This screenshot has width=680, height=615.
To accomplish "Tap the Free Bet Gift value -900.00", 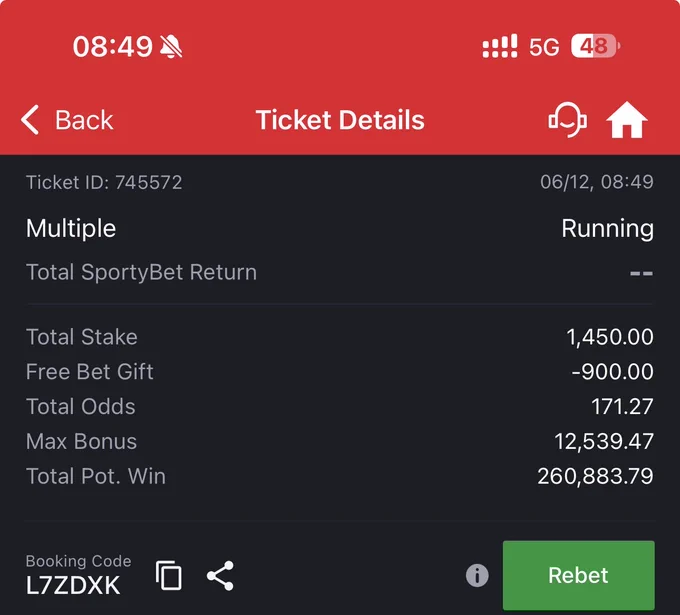I will [612, 372].
